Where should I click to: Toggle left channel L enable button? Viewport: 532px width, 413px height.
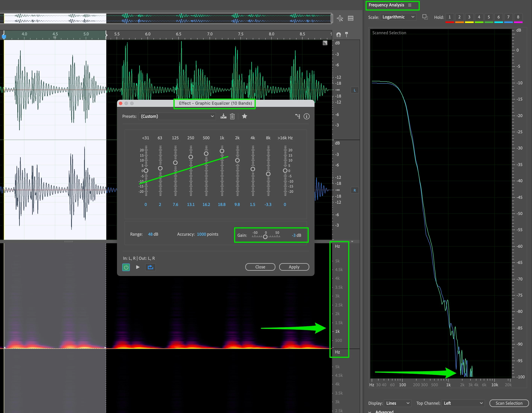(354, 90)
